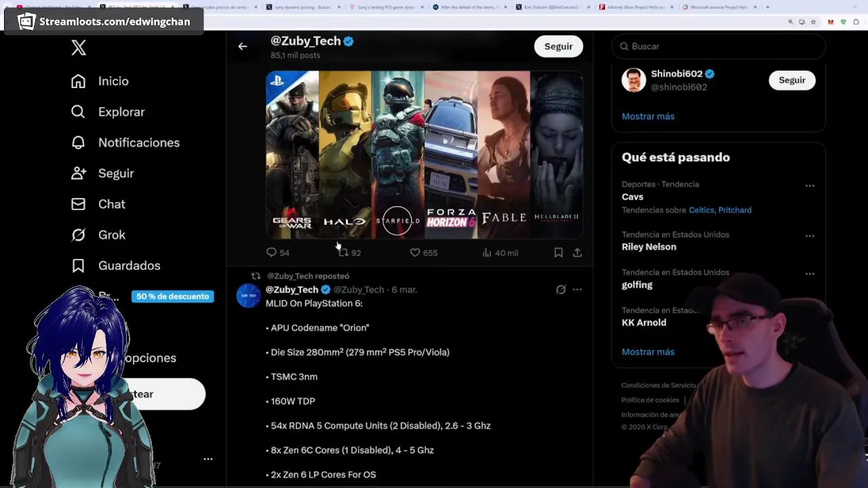Open the KK Arnold trending topic
868x488 pixels.
pyautogui.click(x=644, y=323)
